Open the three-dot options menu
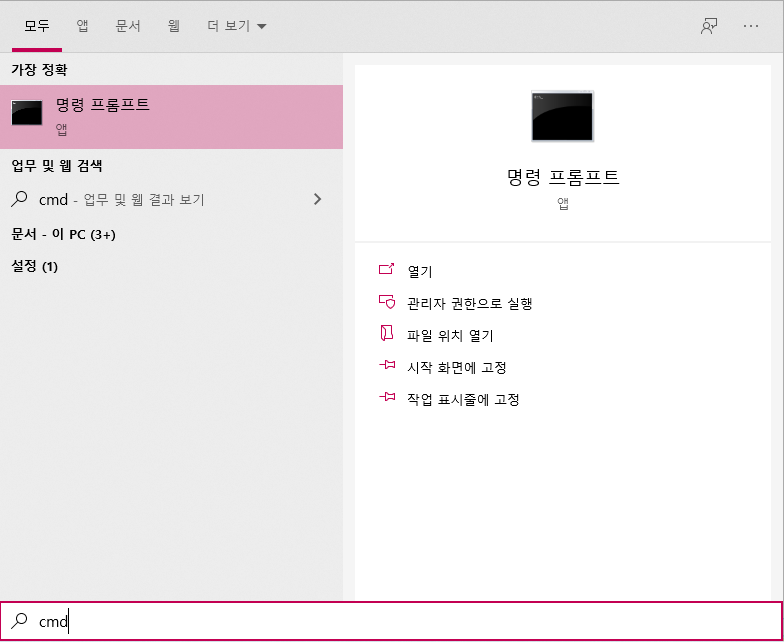This screenshot has width=784, height=642. (x=751, y=26)
